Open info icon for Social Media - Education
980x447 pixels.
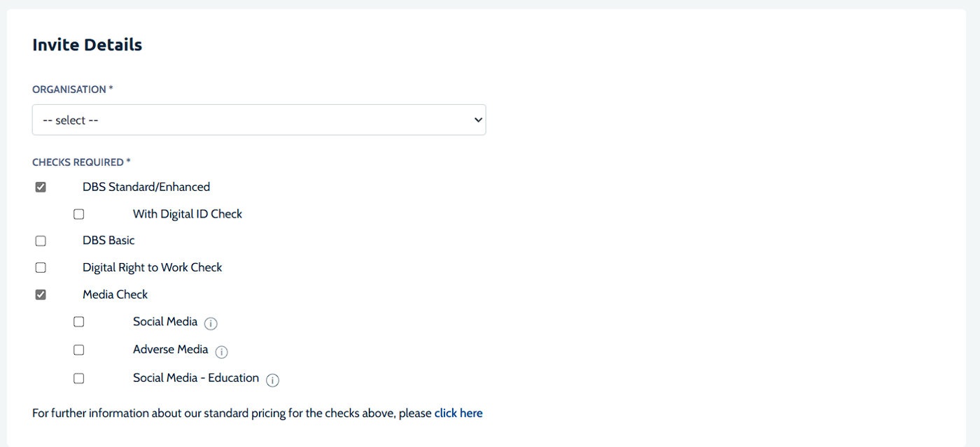coord(273,381)
